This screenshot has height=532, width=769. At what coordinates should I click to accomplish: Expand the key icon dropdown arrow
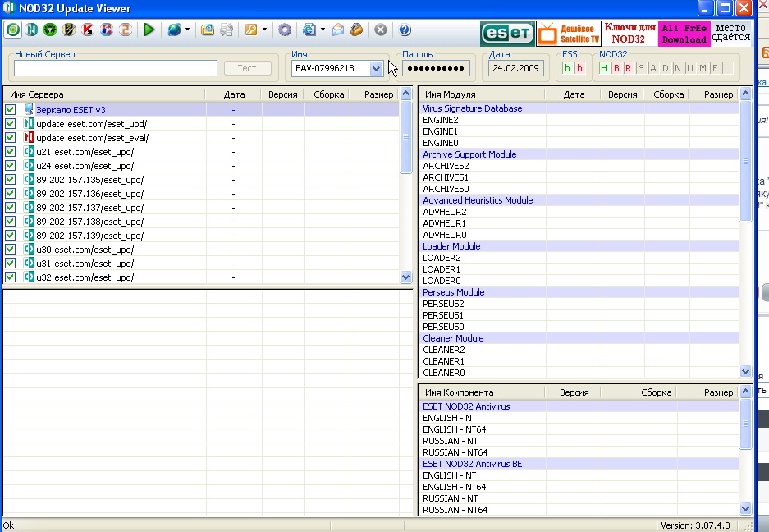click(x=263, y=30)
